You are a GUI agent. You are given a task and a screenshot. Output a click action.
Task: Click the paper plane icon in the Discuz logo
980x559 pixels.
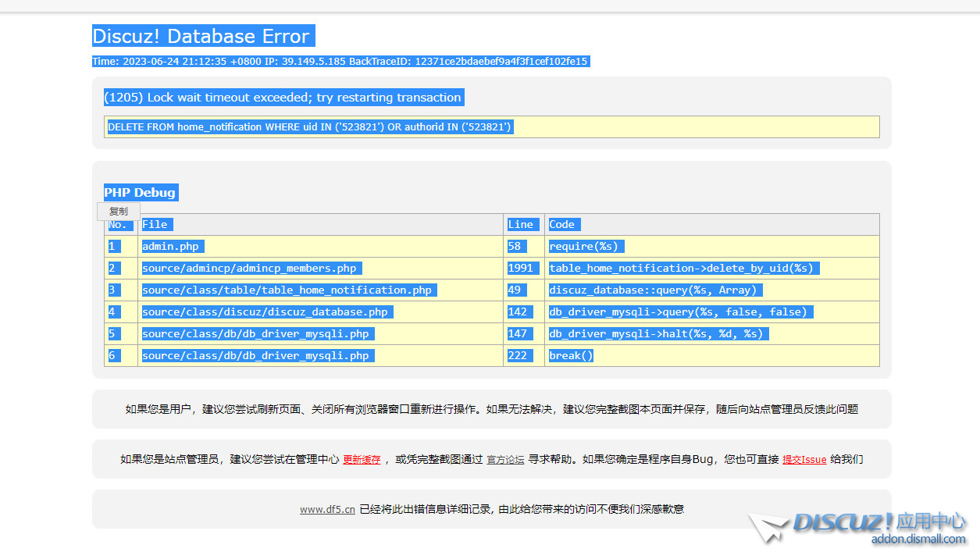pyautogui.click(x=769, y=528)
